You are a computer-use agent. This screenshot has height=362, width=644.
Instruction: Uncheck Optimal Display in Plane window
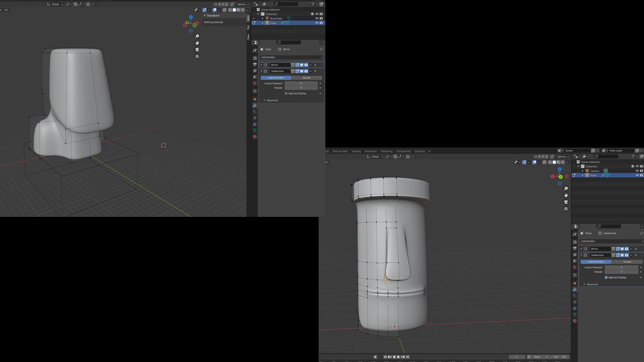click(x=606, y=278)
